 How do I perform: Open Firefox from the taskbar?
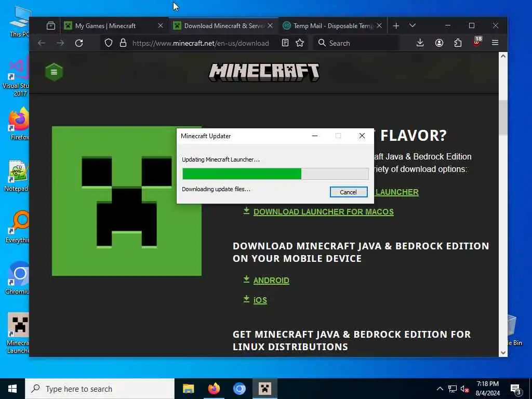[214, 389]
